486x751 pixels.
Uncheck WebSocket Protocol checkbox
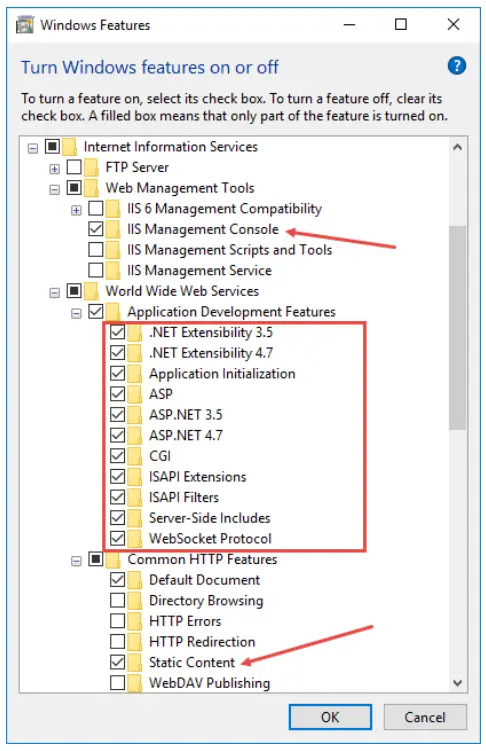pos(118,538)
